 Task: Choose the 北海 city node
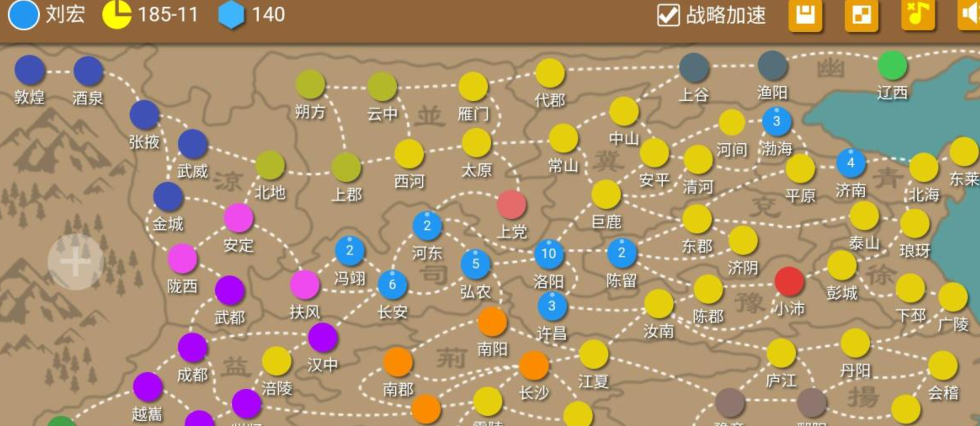click(924, 167)
